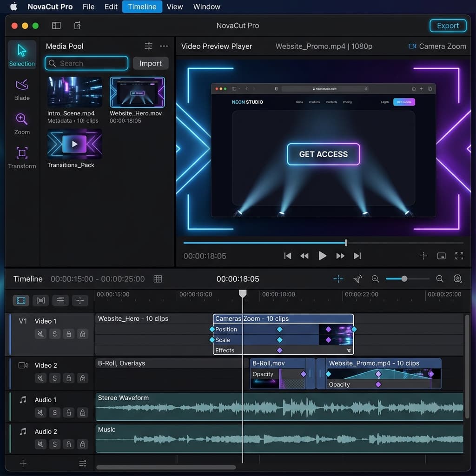476x476 pixels.
Task: Click the align lines button in timeline toolbar
Action: [60, 301]
